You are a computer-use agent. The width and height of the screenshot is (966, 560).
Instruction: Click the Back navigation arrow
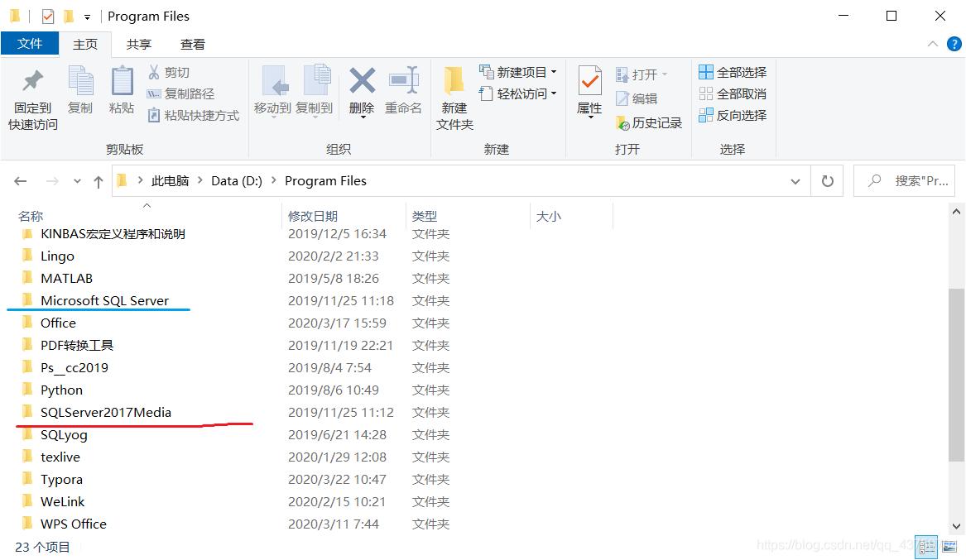pos(21,181)
